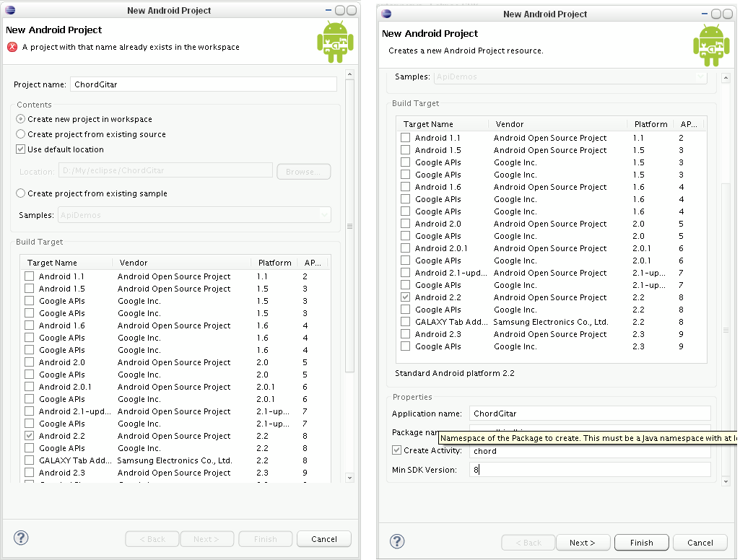Click Finish button in right dialog
This screenshot has height=560, width=740.
641,543
